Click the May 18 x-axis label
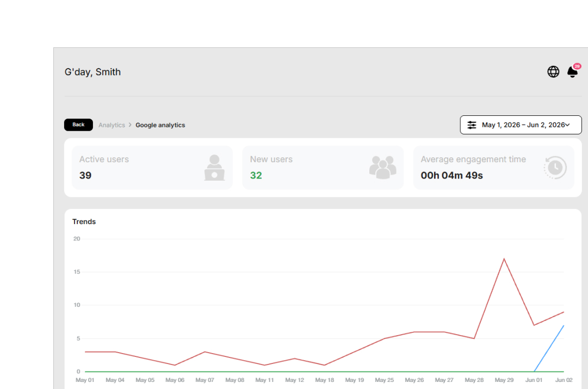The height and width of the screenshot is (389, 588). (324, 380)
